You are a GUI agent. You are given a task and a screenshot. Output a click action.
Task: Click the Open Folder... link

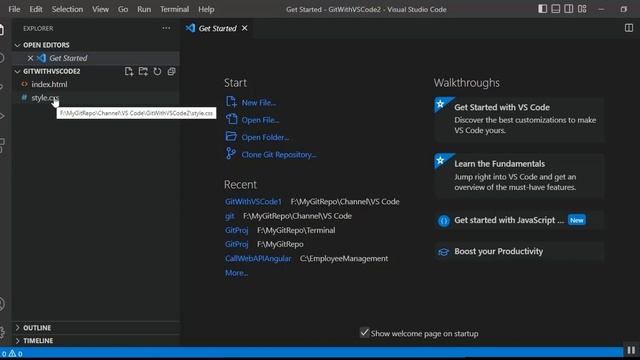tap(265, 137)
